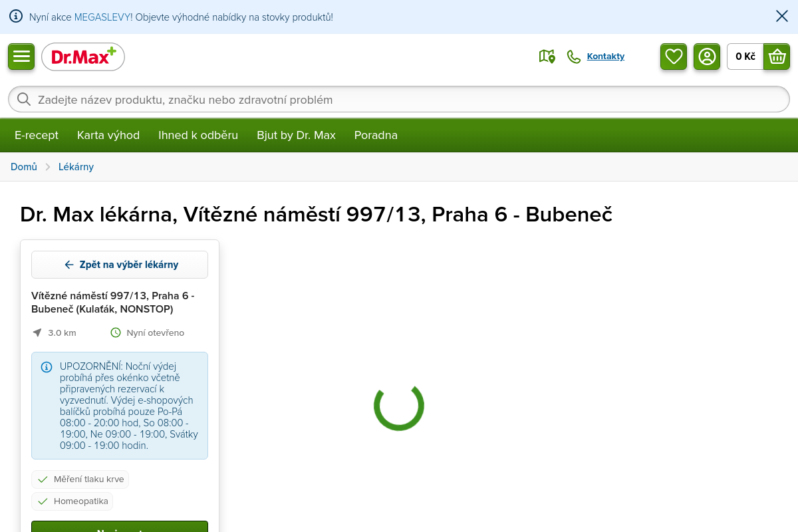Focus the product search field
The image size is (798, 532).
pyautogui.click(x=399, y=100)
